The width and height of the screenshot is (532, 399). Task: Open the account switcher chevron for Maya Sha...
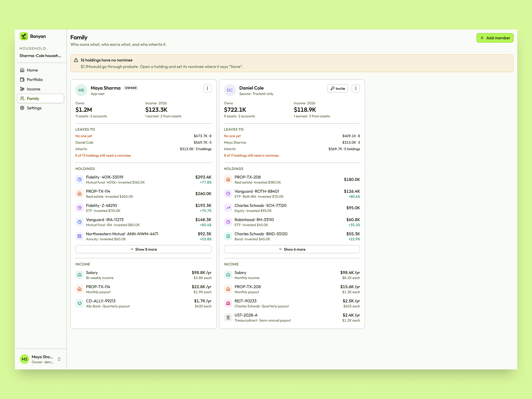[x=59, y=359]
